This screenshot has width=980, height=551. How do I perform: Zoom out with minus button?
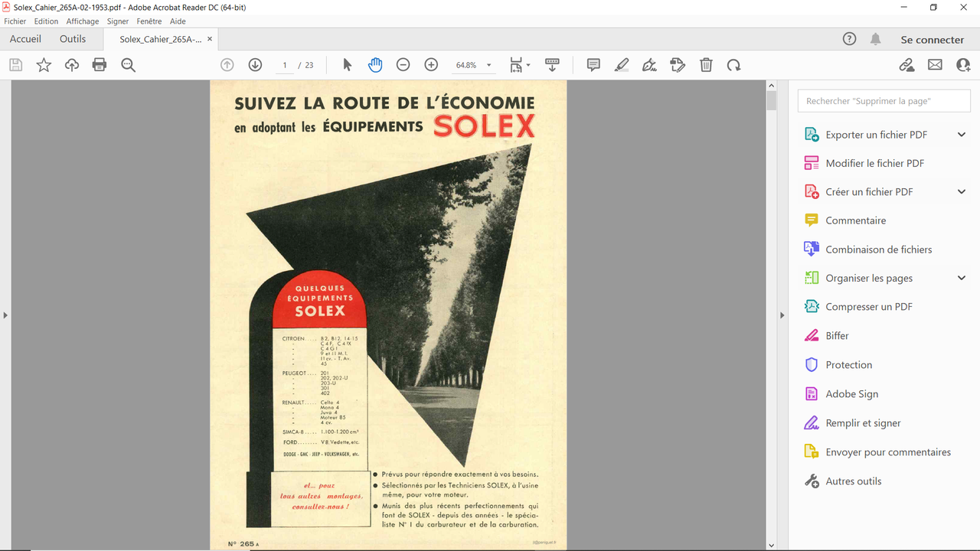tap(403, 65)
